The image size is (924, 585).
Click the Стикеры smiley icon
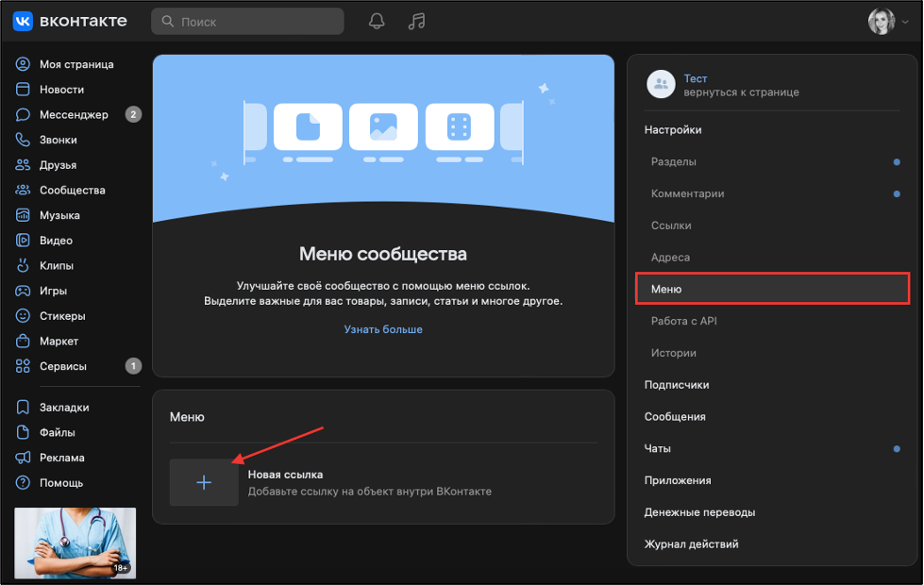[x=23, y=316]
